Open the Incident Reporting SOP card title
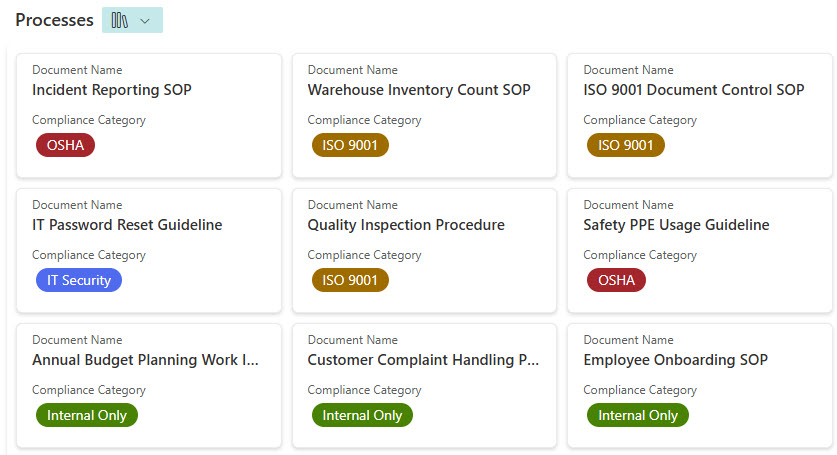Image resolution: width=837 pixels, height=455 pixels. [x=112, y=90]
